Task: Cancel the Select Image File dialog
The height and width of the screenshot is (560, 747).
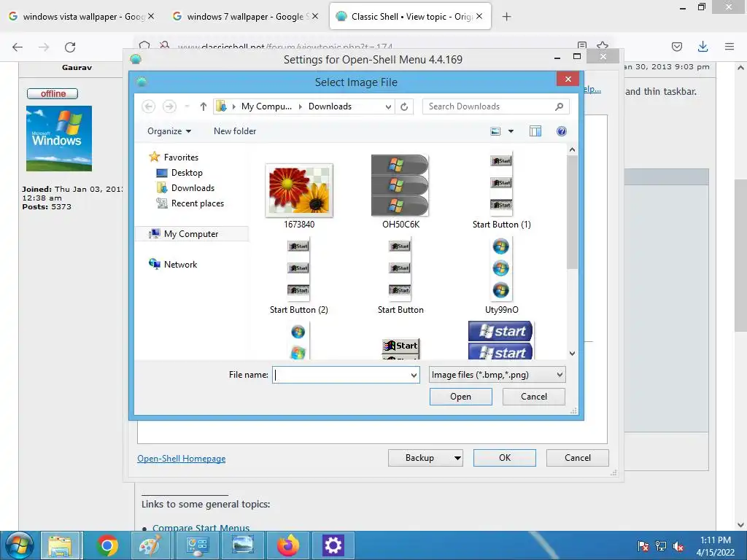Action: point(533,397)
